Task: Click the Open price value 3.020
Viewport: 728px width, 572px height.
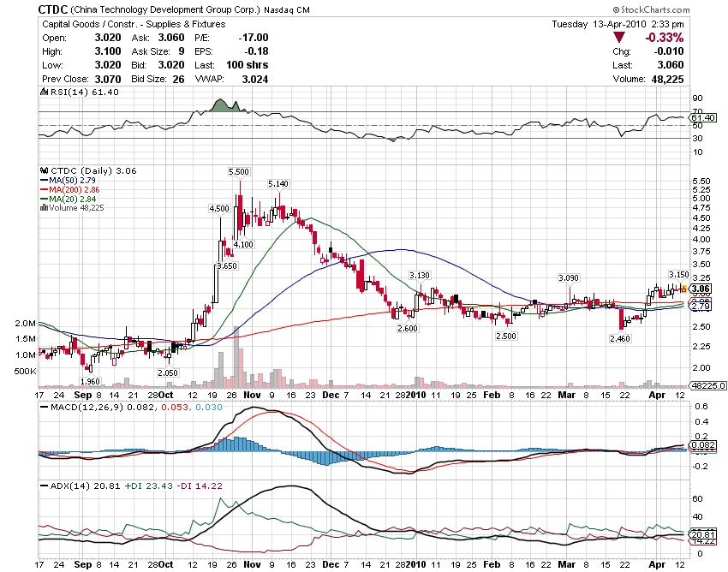Action: point(108,38)
